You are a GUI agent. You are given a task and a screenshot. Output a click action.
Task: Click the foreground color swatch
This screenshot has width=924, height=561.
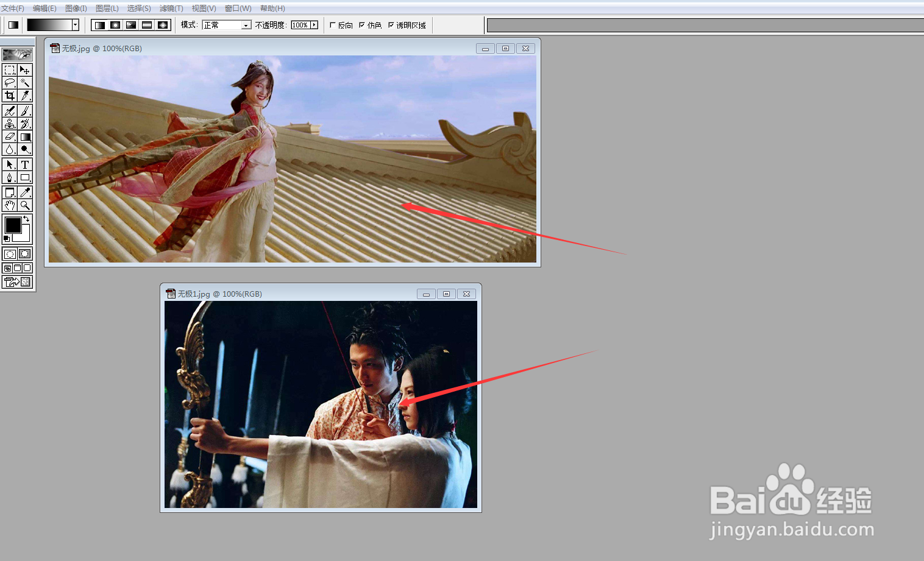pos(12,225)
